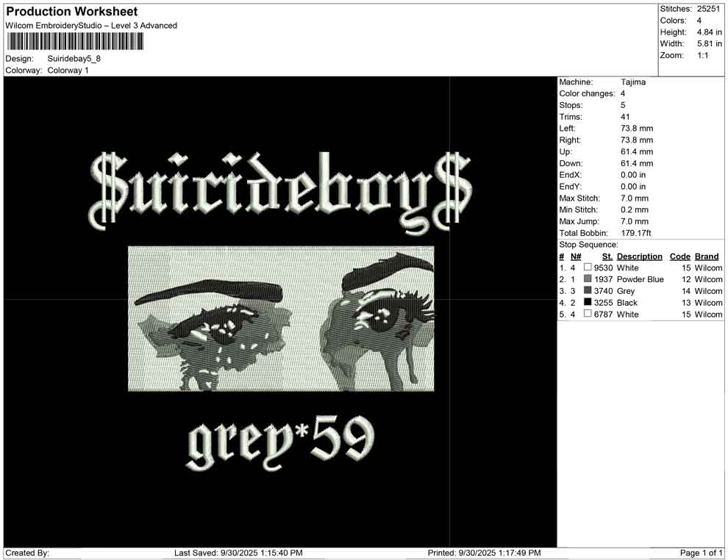Screen dimensions: 728x560
Task: Click code "13" in the Black row
Action: tap(686, 303)
